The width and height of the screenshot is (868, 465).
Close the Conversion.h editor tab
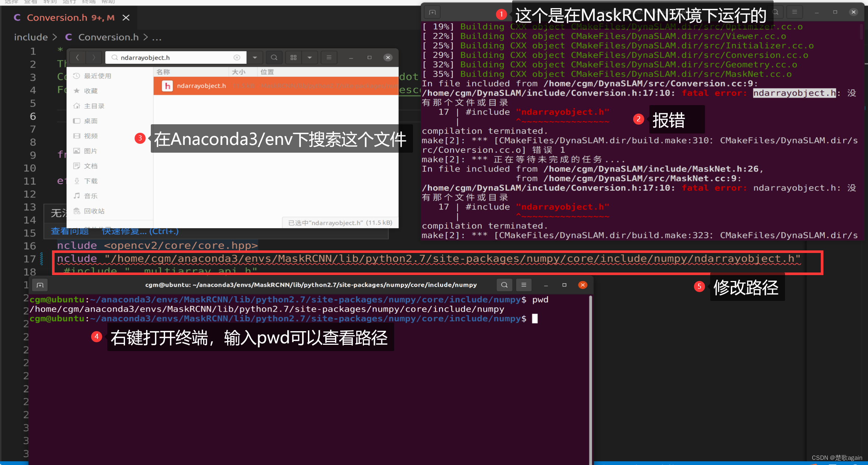(126, 18)
